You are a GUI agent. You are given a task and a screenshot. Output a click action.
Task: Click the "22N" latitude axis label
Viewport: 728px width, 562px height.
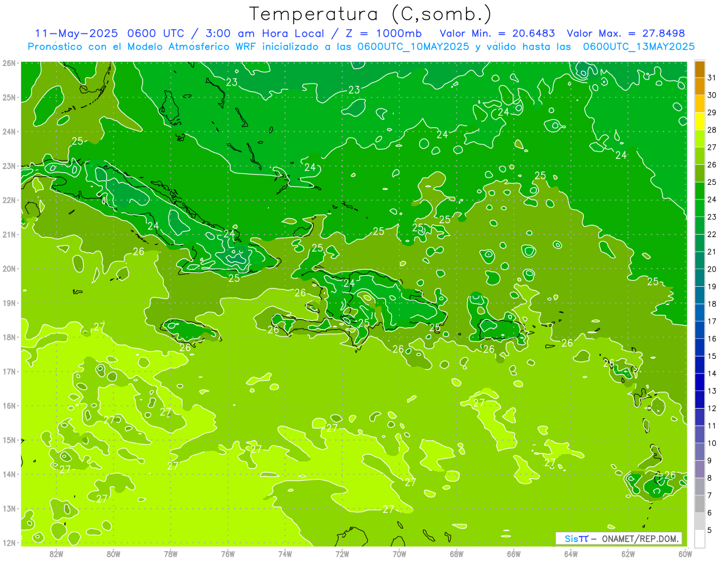[x=9, y=200]
